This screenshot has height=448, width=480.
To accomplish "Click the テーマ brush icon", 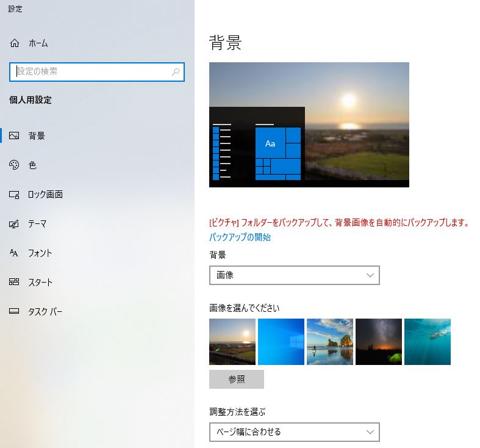I will 14,224.
